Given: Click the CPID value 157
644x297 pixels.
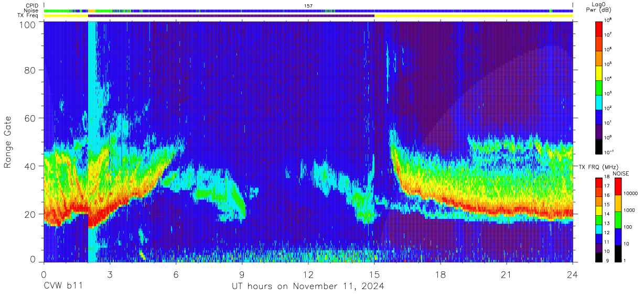Looking at the screenshot, I should click(308, 5).
